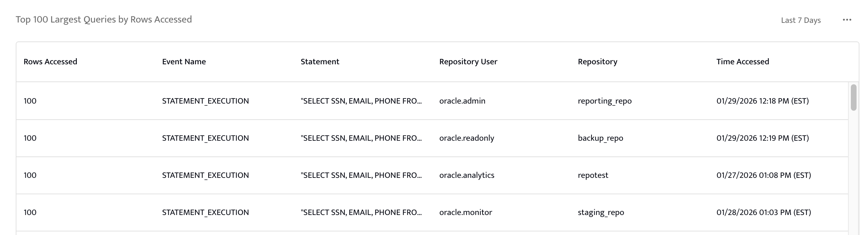
Task: Open the backup_repo repository entry
Action: pos(600,138)
